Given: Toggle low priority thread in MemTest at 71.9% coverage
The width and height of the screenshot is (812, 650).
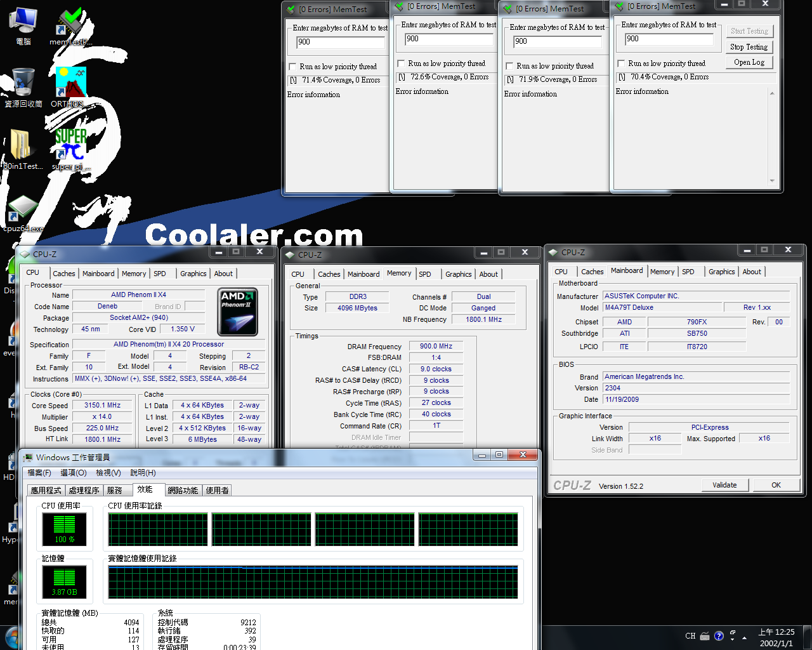Looking at the screenshot, I should 509,66.
